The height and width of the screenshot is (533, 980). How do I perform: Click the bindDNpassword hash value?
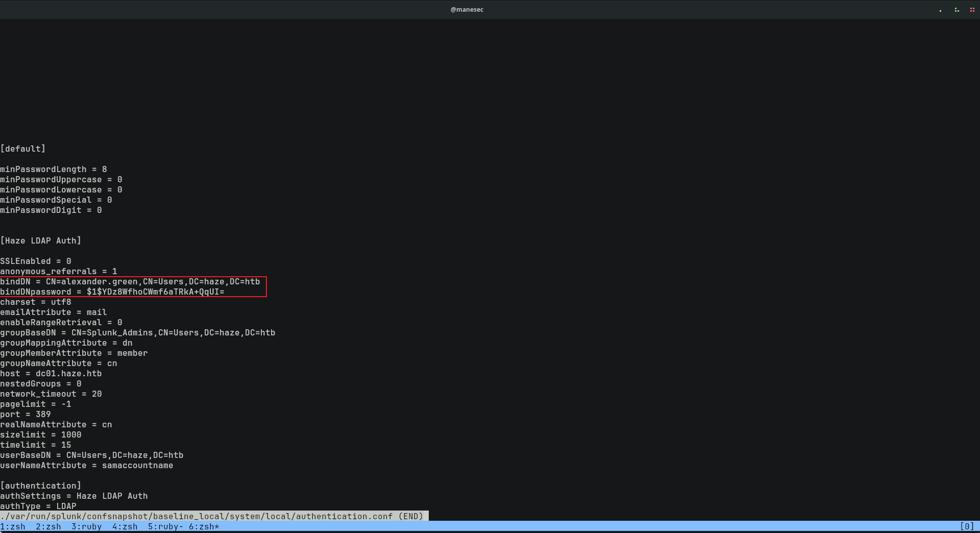click(155, 292)
